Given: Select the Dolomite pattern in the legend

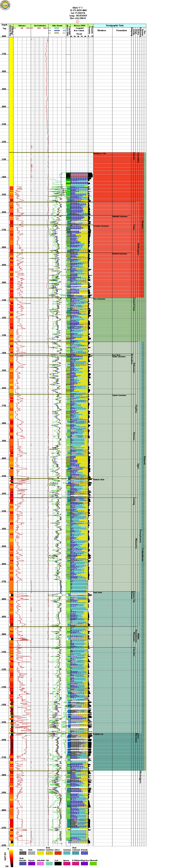Looking at the screenshot, I should 84,854.
